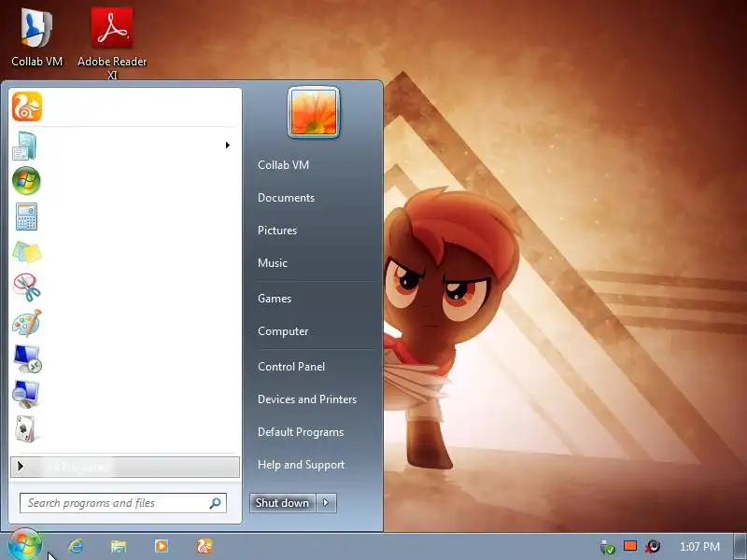Click the Shut down button

(x=282, y=503)
